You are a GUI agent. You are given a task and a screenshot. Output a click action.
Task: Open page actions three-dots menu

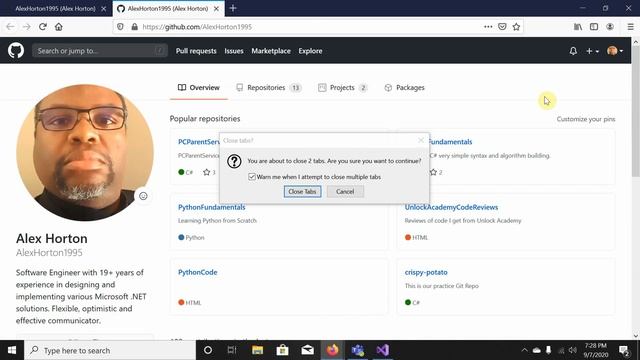click(x=488, y=27)
